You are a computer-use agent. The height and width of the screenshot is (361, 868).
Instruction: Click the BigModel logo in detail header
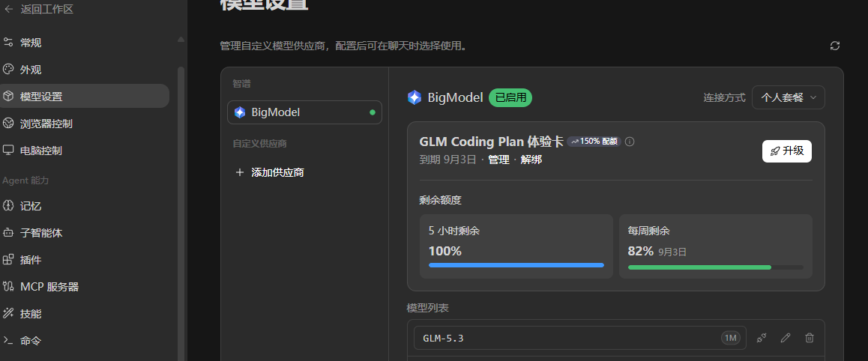click(414, 98)
